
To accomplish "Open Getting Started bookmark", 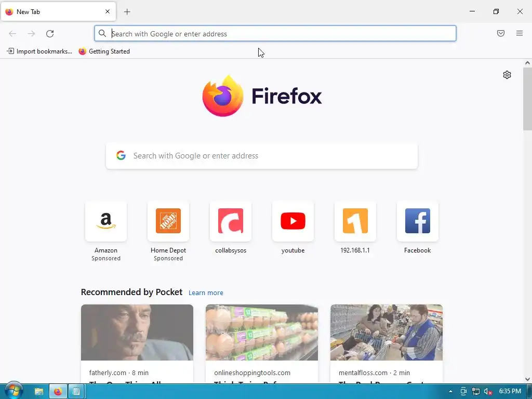I will 104,51.
